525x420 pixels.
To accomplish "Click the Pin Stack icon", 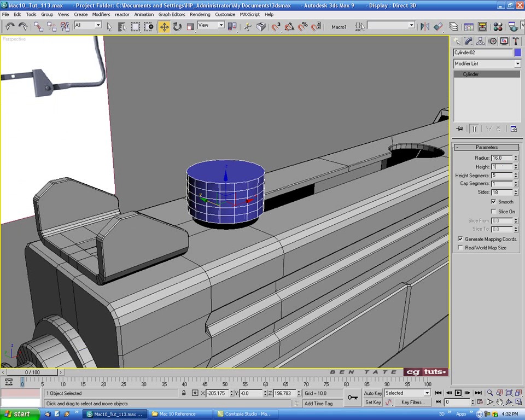I will 460,129.
